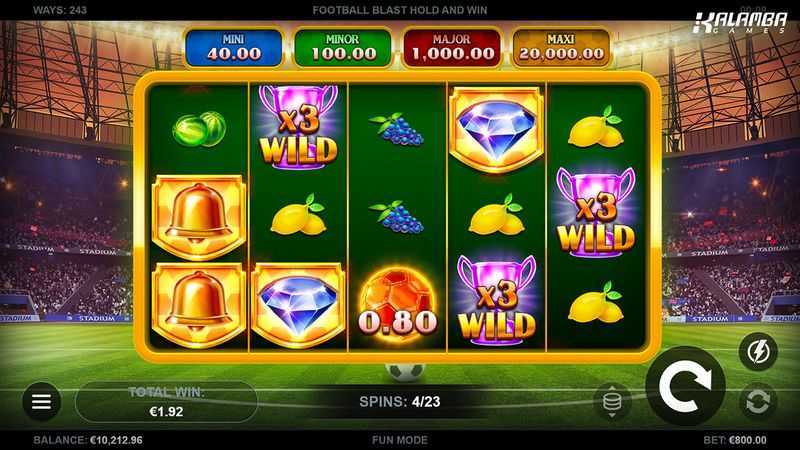Click the watermelon symbol on reel one
The image size is (800, 450).
coord(199,129)
